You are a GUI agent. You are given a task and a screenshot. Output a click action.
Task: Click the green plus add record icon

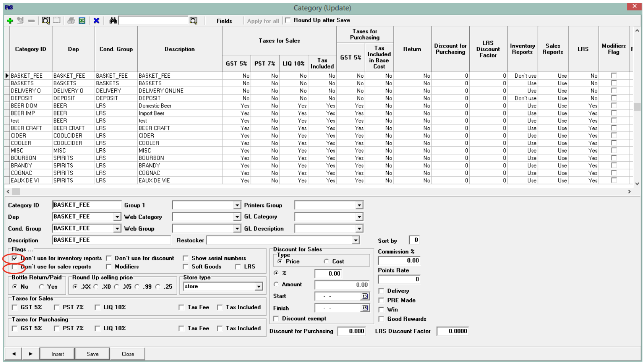[x=10, y=21]
